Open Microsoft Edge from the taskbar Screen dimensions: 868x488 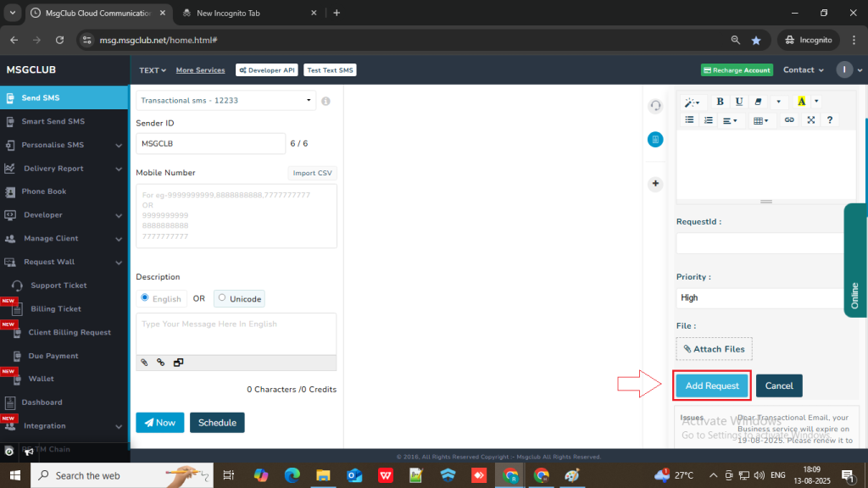click(x=292, y=475)
